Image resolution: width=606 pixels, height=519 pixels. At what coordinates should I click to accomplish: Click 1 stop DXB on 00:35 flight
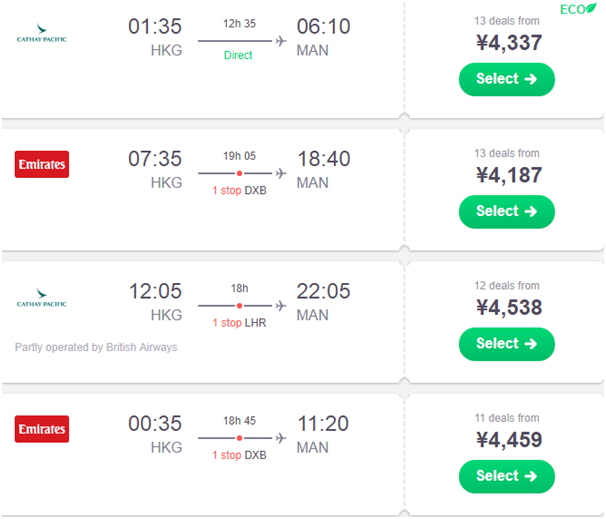point(239,455)
